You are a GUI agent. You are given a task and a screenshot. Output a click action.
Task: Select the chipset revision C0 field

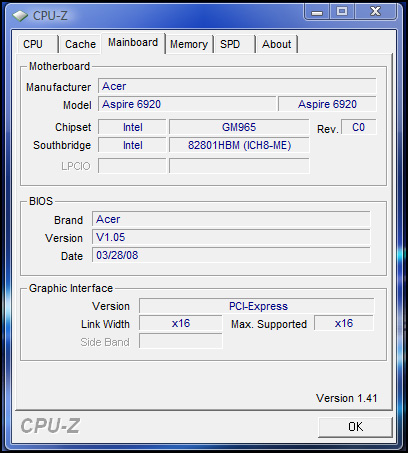(x=359, y=127)
